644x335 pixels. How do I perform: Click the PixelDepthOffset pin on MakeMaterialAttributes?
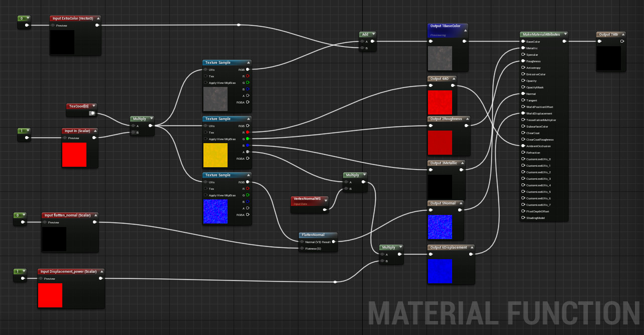523,211
